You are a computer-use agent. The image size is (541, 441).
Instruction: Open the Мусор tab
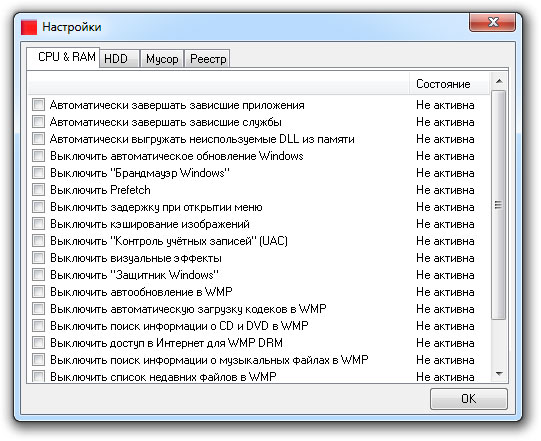[162, 59]
